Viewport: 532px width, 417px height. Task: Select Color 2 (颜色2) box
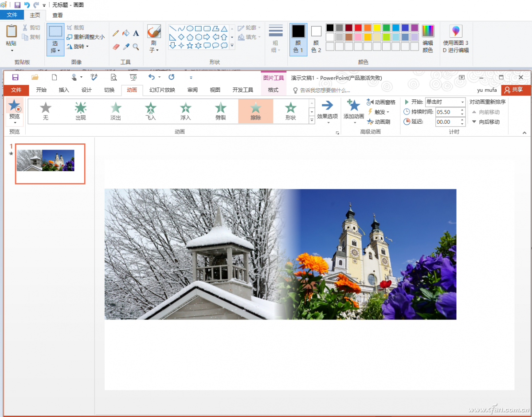pyautogui.click(x=316, y=39)
